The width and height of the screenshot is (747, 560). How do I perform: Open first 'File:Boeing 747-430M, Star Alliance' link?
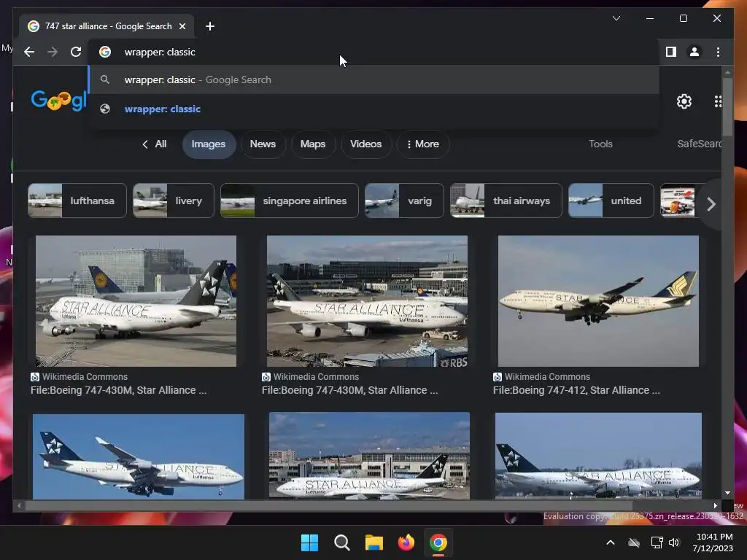119,390
